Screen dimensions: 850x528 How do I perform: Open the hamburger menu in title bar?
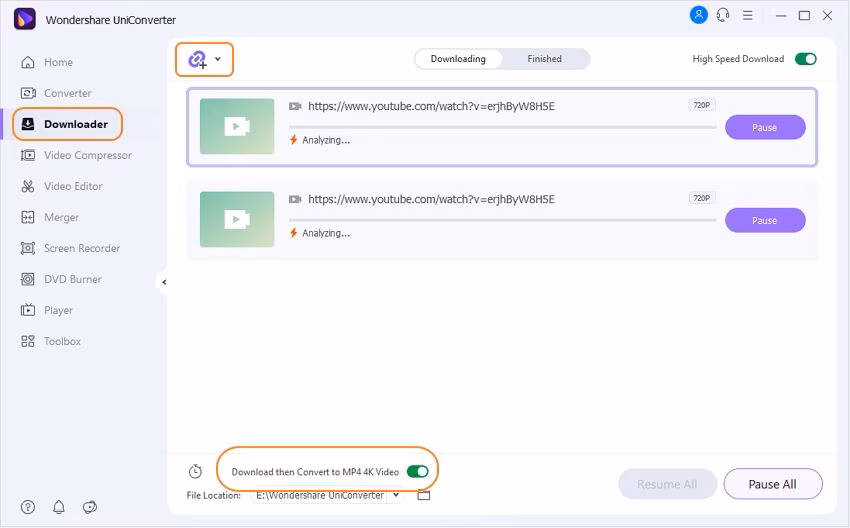click(x=748, y=15)
